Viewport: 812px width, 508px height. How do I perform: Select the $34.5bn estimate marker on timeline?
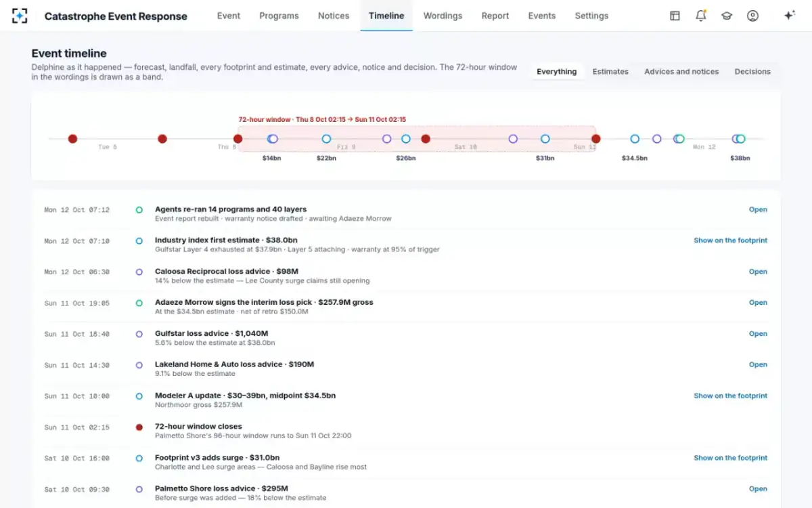click(x=635, y=139)
